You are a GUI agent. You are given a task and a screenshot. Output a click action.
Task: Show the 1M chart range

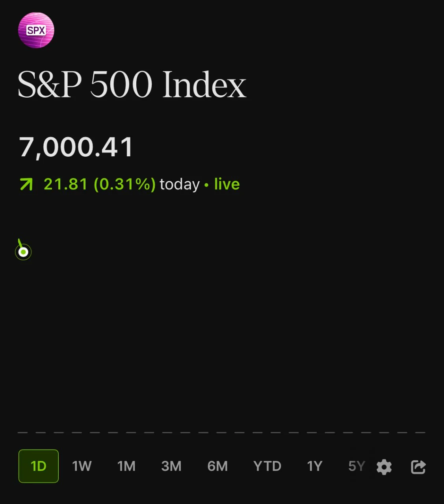(126, 466)
